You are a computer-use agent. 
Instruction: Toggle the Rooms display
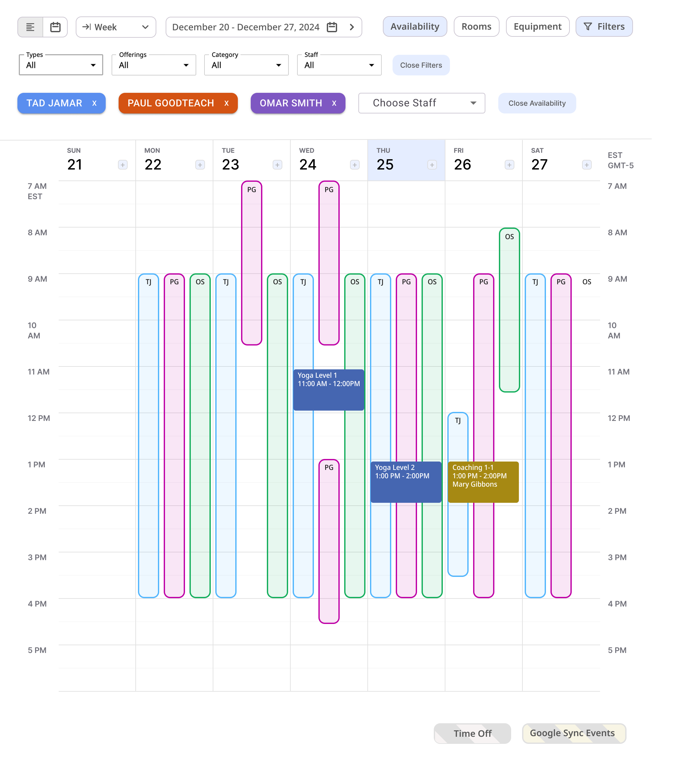click(476, 26)
